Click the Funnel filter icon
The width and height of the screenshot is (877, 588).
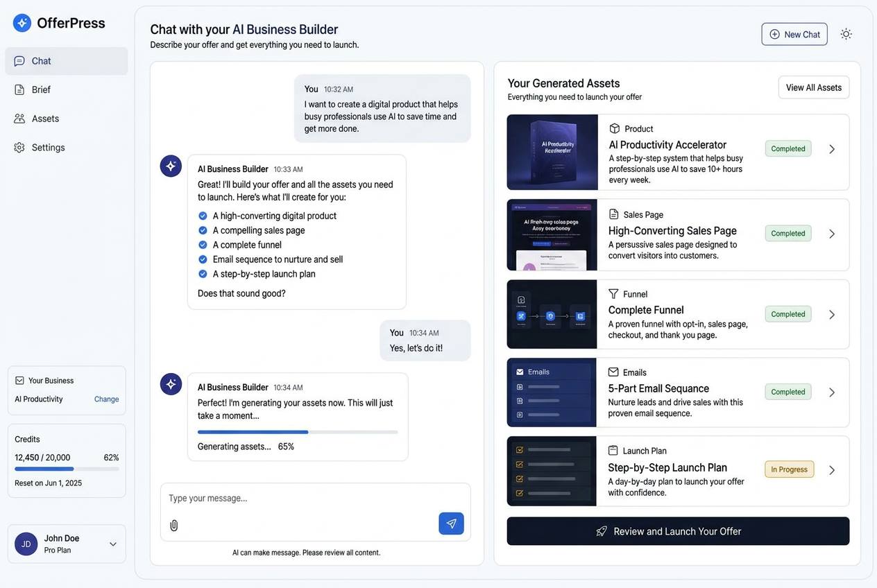613,294
